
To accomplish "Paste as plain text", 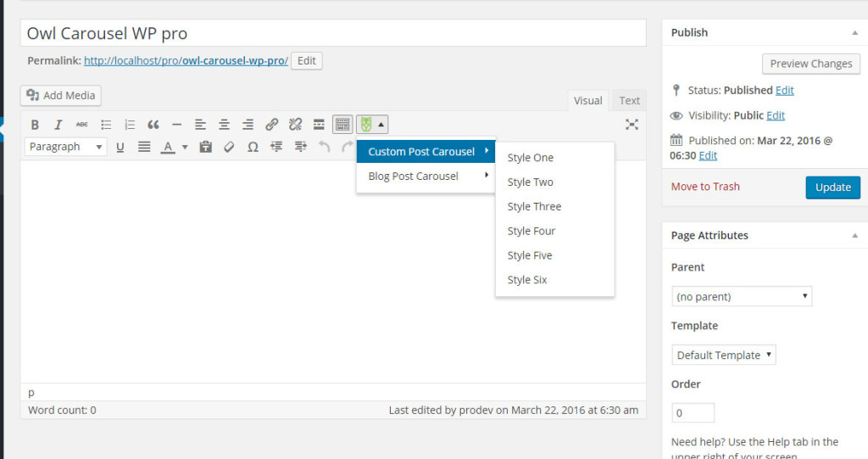I will pos(206,147).
